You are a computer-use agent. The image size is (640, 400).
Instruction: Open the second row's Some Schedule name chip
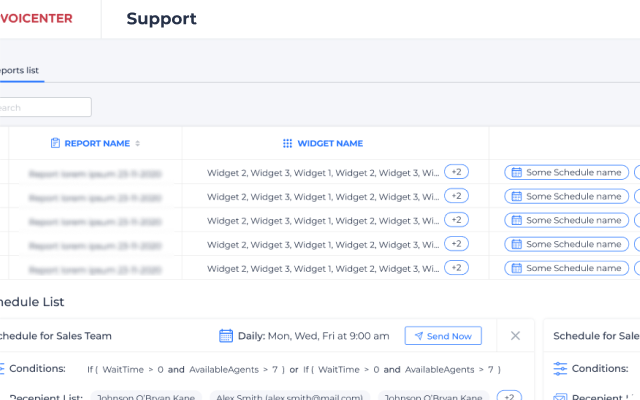tap(567, 196)
